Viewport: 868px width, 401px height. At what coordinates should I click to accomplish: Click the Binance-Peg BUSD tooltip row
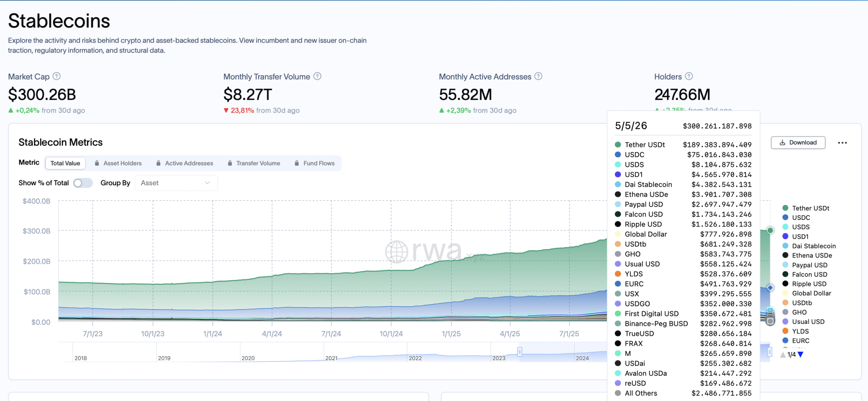tap(683, 324)
